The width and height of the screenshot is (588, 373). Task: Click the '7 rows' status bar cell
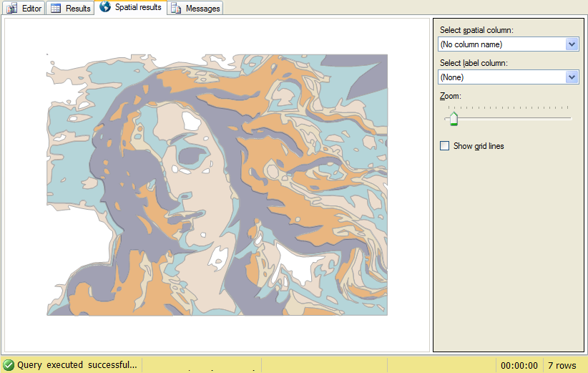coord(562,365)
